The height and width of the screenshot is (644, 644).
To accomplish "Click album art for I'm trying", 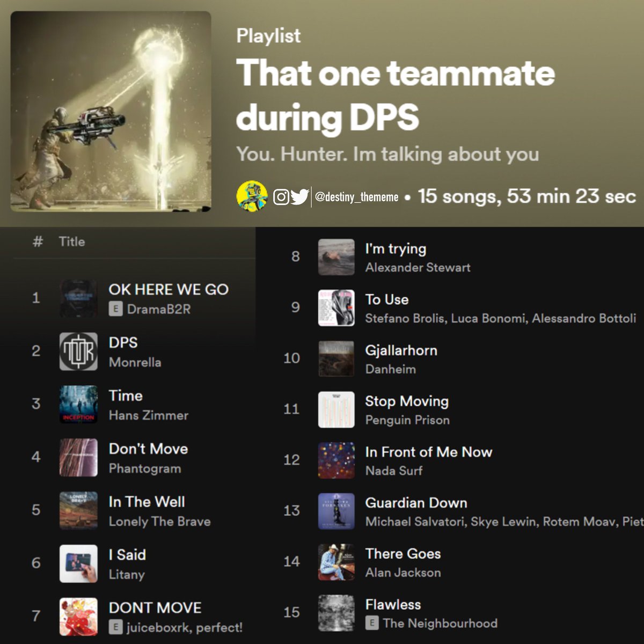I will [336, 257].
